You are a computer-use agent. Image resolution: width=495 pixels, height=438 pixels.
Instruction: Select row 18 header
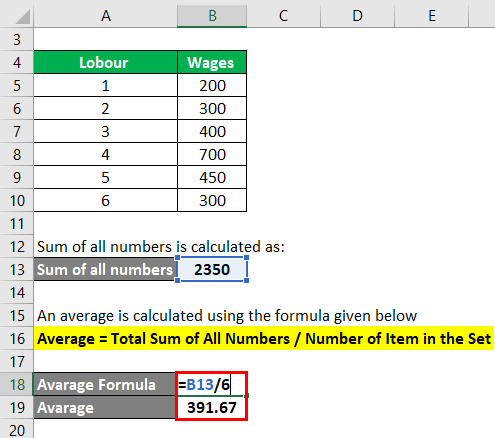(17, 384)
